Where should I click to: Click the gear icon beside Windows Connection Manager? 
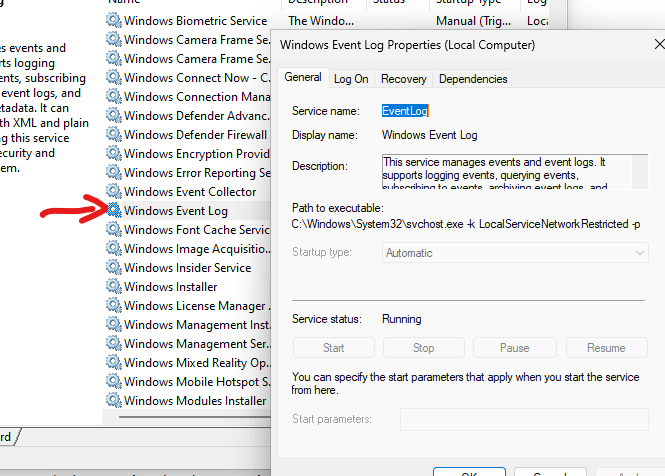(x=114, y=96)
